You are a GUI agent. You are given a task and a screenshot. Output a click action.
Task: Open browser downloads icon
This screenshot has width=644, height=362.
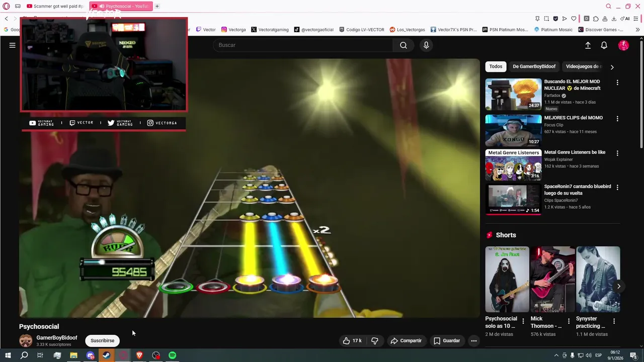614,19
